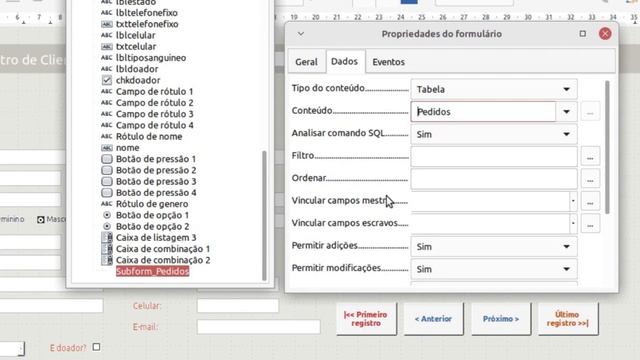Select Botão de pressão 1 in navigator
This screenshot has height=360, width=640.
pyautogui.click(x=149, y=159)
